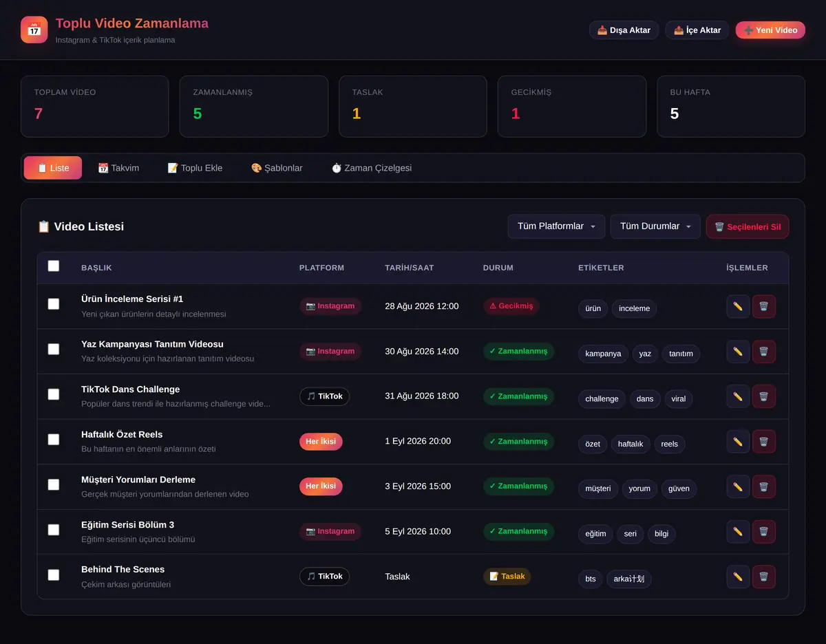The height and width of the screenshot is (644, 826).
Task: Click the calendar app logo icon
Action: [34, 30]
